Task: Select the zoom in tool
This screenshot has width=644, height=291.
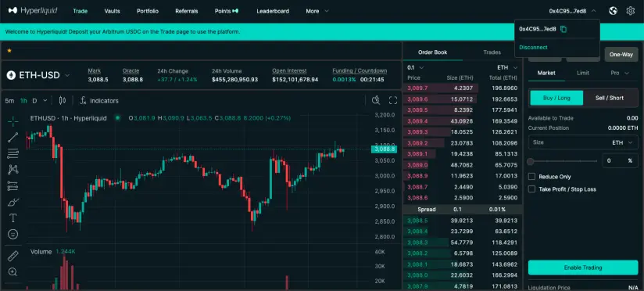Action: point(13,271)
